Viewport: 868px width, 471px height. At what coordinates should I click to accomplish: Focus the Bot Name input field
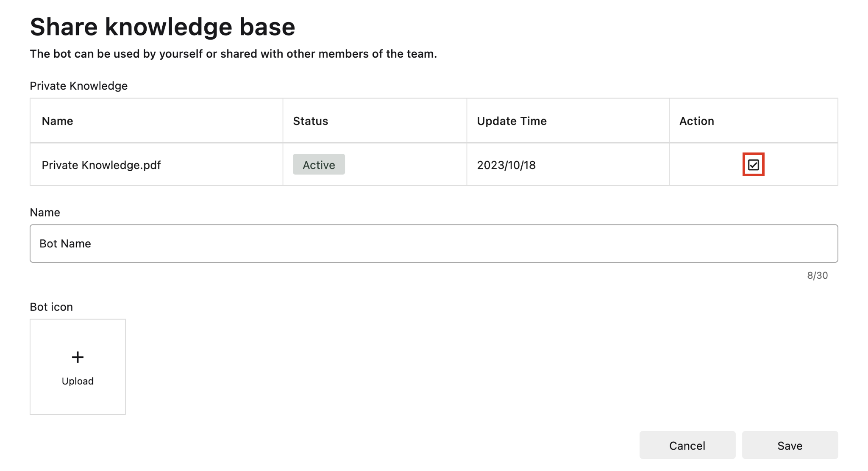[433, 244]
